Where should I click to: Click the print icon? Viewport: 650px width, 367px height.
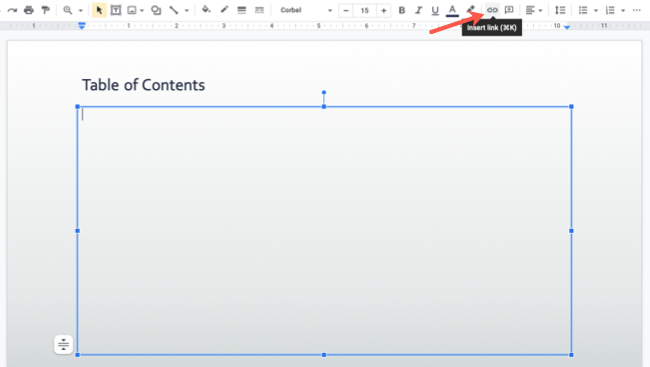click(x=29, y=10)
